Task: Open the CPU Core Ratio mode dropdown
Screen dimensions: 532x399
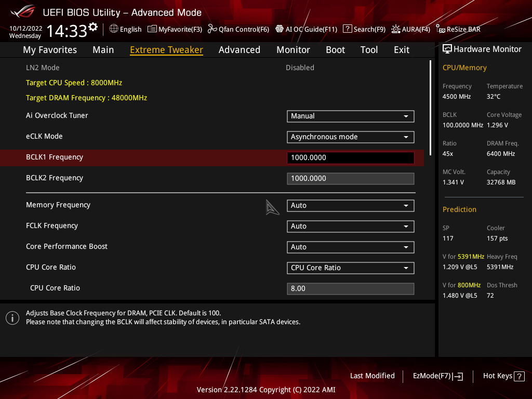Action: (350, 268)
